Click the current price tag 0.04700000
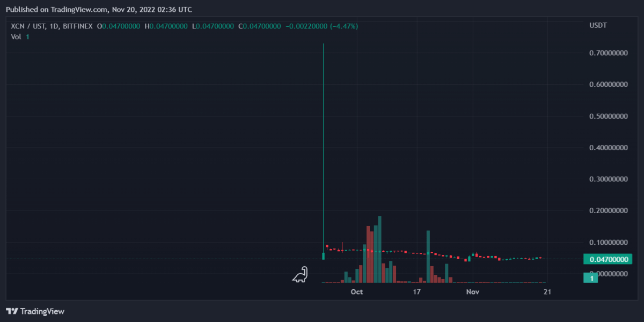The width and height of the screenshot is (644, 322). [x=609, y=259]
